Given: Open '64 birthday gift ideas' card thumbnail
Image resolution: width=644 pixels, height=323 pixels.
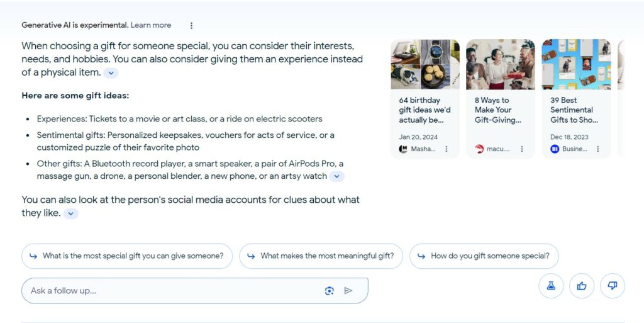Looking at the screenshot, I should tap(425, 64).
